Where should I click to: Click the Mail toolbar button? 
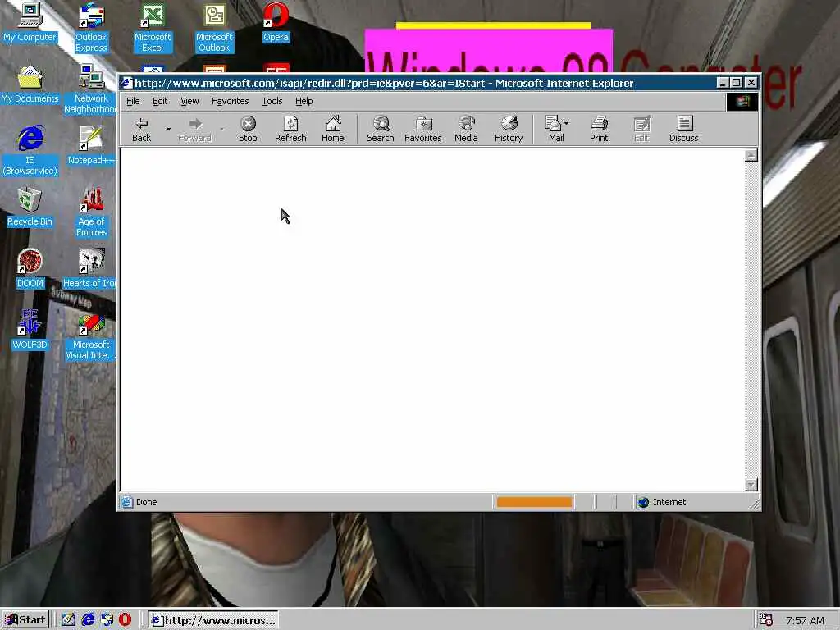tap(554, 130)
